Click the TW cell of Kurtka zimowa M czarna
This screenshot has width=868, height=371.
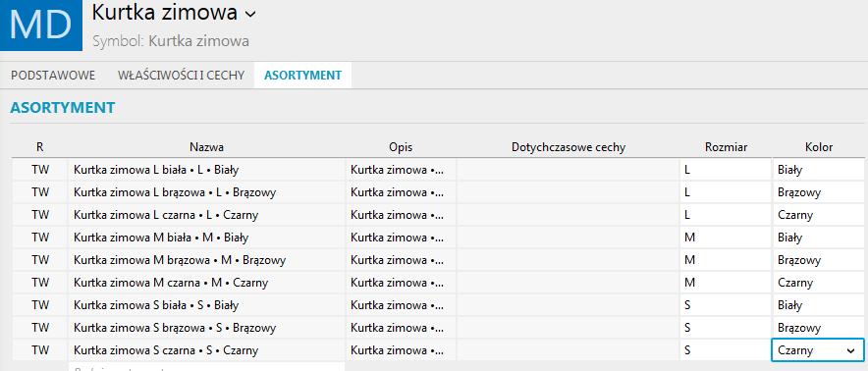tap(40, 283)
